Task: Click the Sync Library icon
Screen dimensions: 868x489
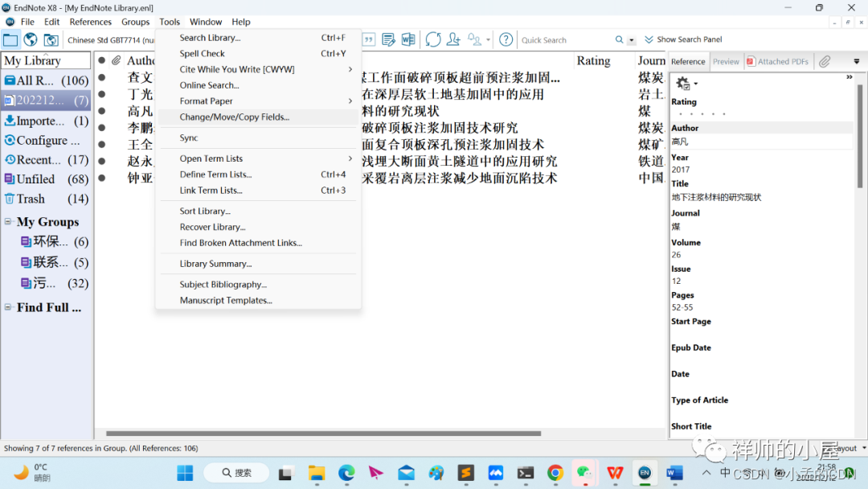Action: pos(433,40)
